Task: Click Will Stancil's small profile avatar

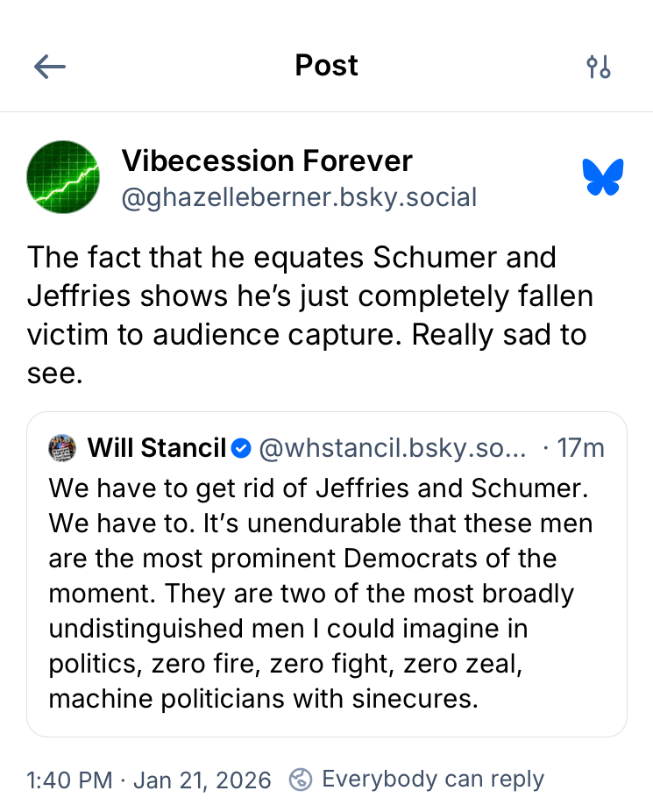Action: 63,448
